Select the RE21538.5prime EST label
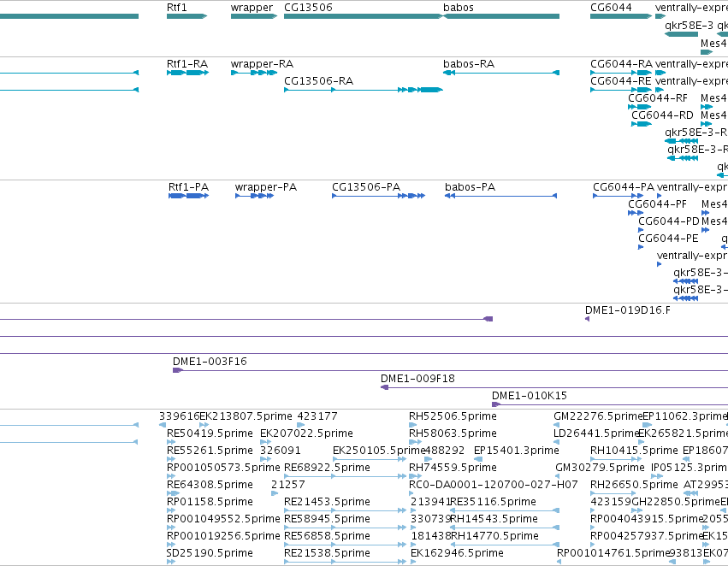This screenshot has height=566, width=728. [x=328, y=553]
